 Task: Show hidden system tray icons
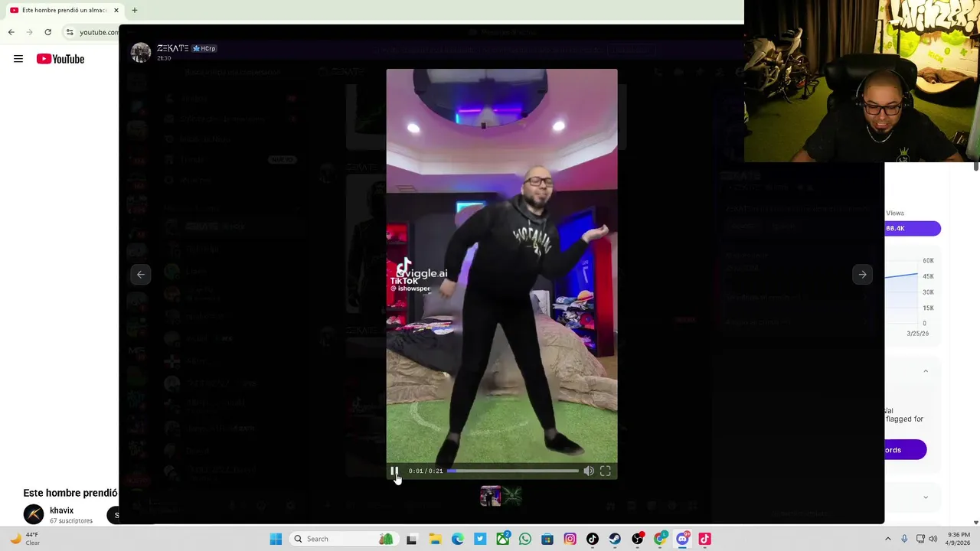coord(888,539)
